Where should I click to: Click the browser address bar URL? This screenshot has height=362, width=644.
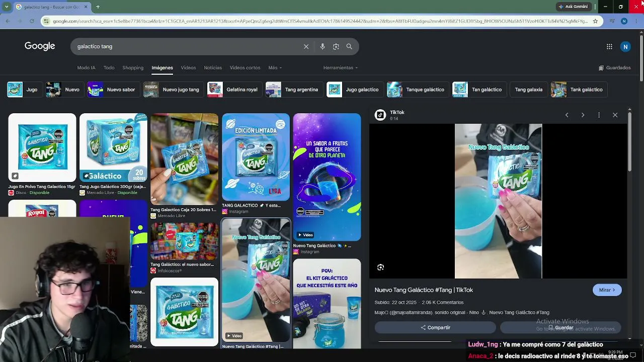[320, 21]
